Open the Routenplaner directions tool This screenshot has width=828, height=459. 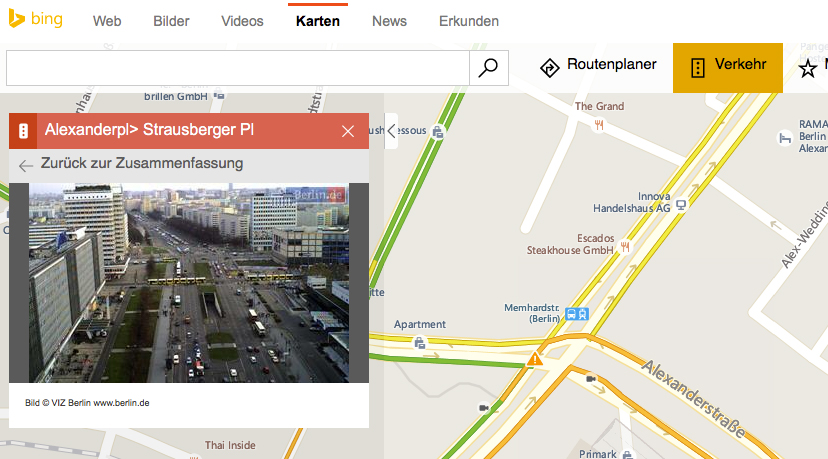tap(598, 67)
